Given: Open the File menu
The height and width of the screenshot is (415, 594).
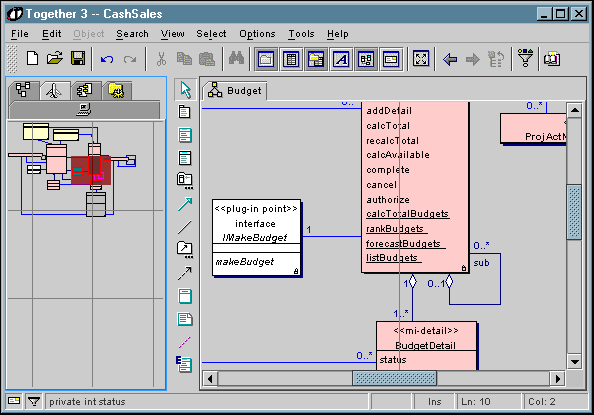Looking at the screenshot, I should pyautogui.click(x=20, y=34).
